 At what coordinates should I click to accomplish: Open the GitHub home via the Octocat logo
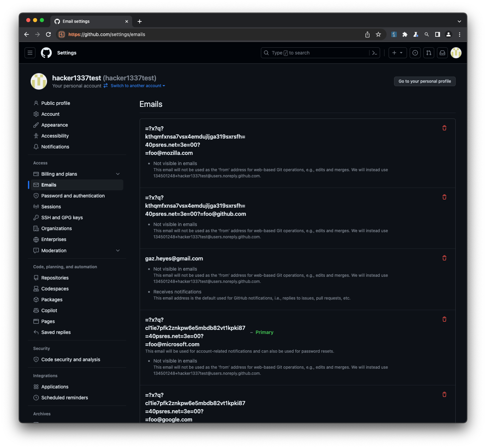(x=46, y=53)
